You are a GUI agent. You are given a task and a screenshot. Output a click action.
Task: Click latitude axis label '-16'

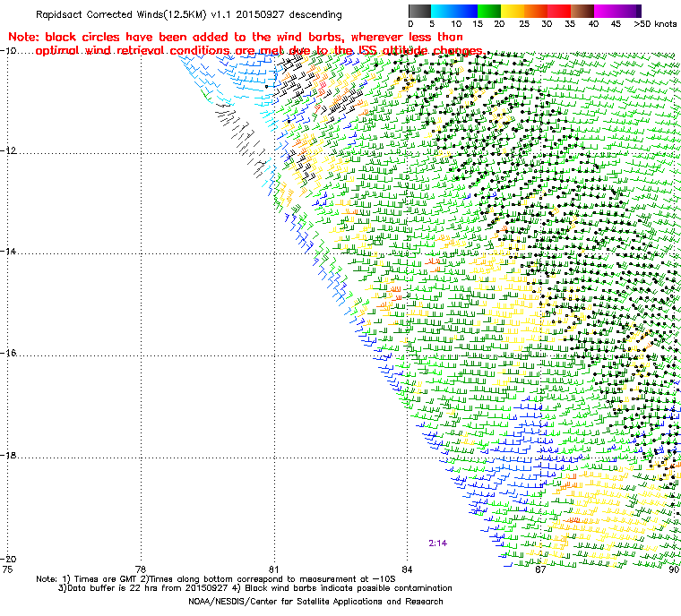click(x=9, y=354)
